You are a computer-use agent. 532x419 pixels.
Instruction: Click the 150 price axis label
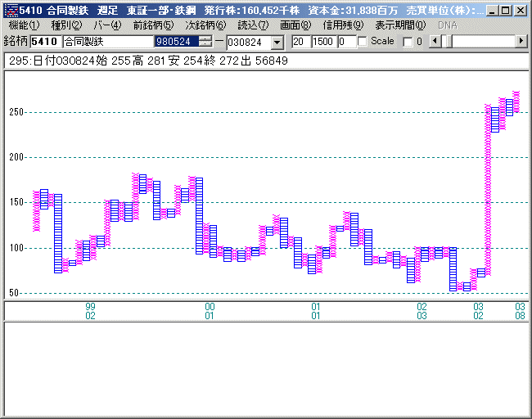point(16,202)
